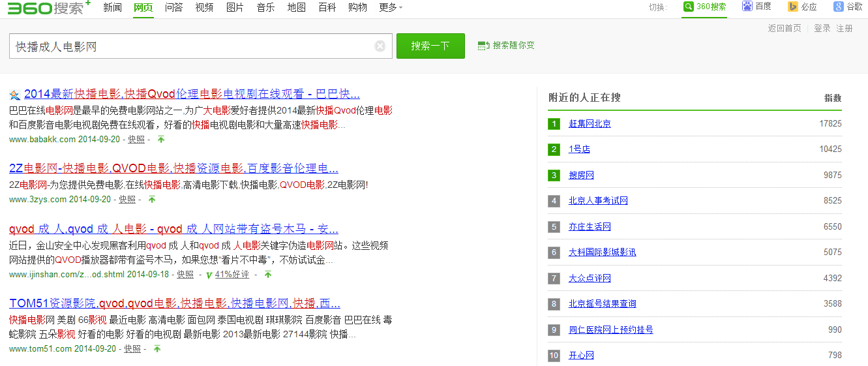This screenshot has width=868, height=366.
Task: Open trending search 赶集网北京
Action: click(x=590, y=123)
